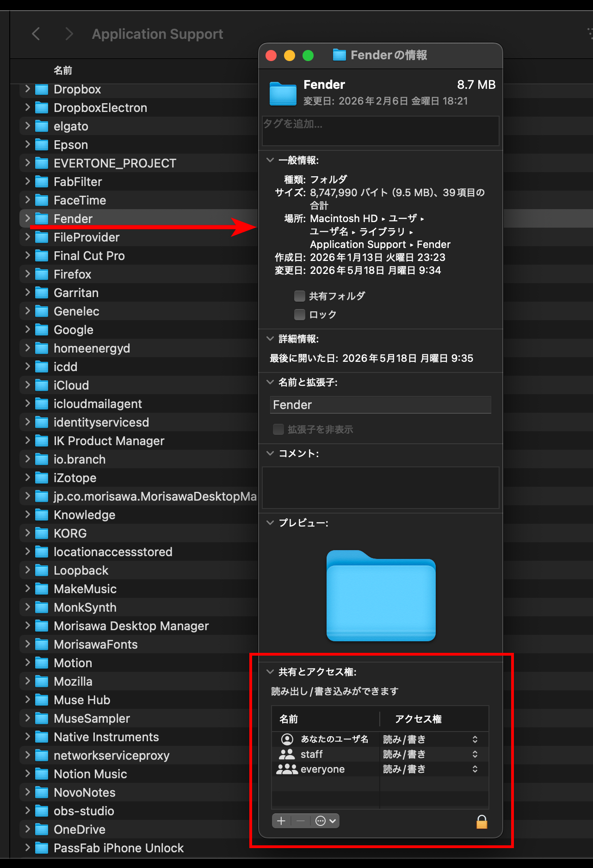The width and height of the screenshot is (593, 868).
Task: Select the FileProvider folder row
Action: pyautogui.click(x=139, y=237)
